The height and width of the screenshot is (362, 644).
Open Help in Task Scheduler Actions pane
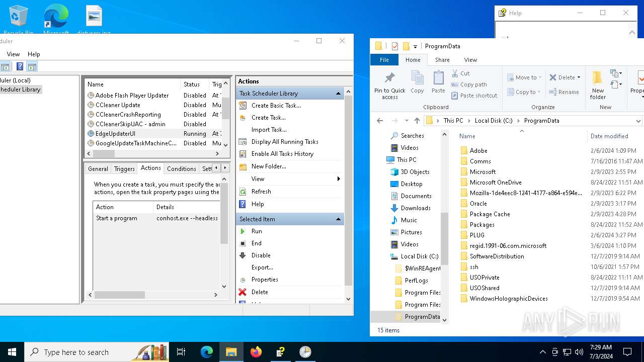258,204
